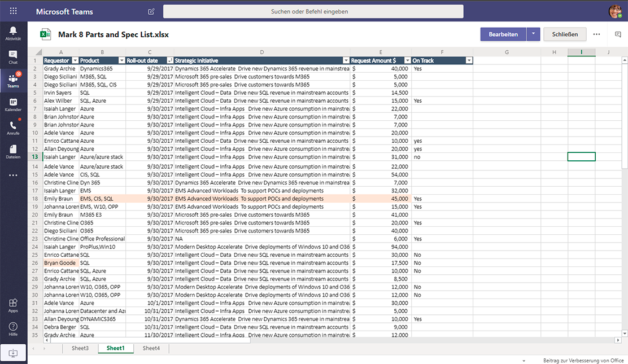Screen dimensions: 628x364
Task: Click 10/1/2017 date cell
Action: click(150, 302)
